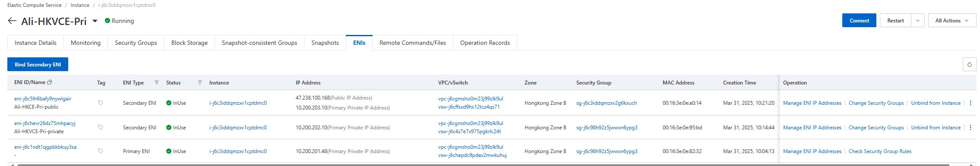The image size is (980, 166).
Task: Switch to the Security Groups tab
Action: tap(136, 43)
